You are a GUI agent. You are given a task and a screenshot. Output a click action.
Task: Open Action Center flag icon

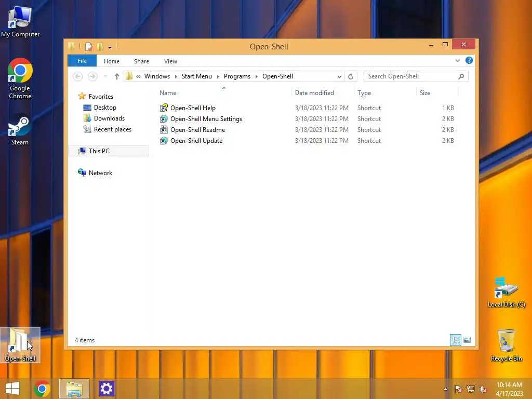click(458, 389)
